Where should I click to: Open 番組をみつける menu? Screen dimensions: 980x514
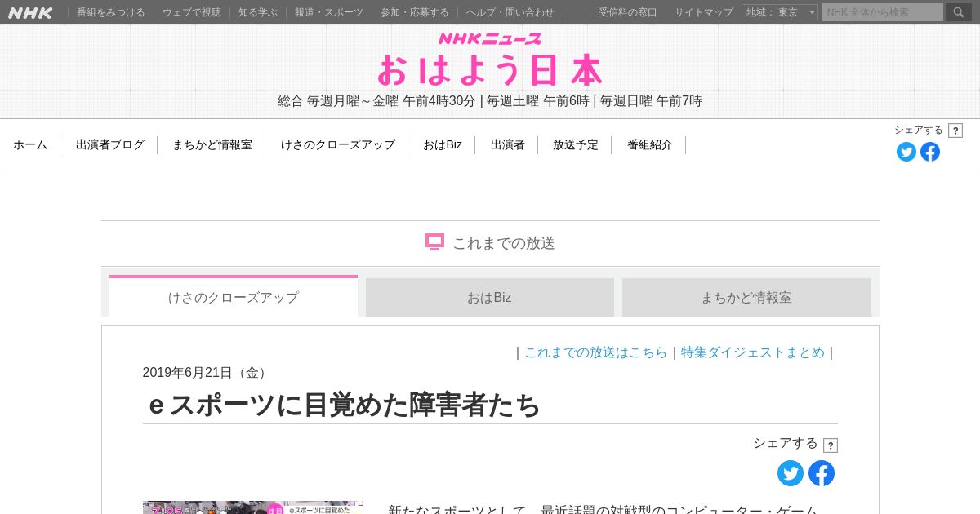pyautogui.click(x=111, y=12)
